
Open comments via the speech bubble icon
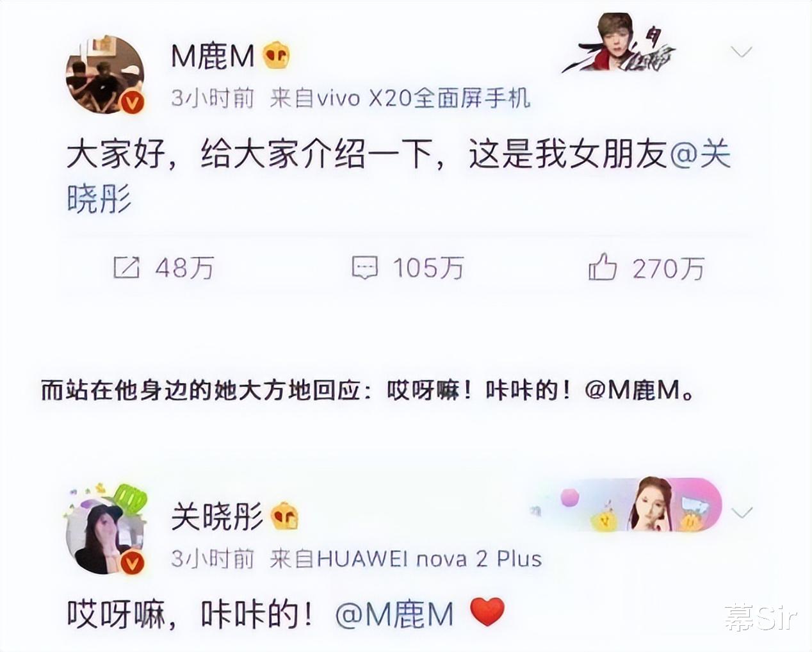365,268
